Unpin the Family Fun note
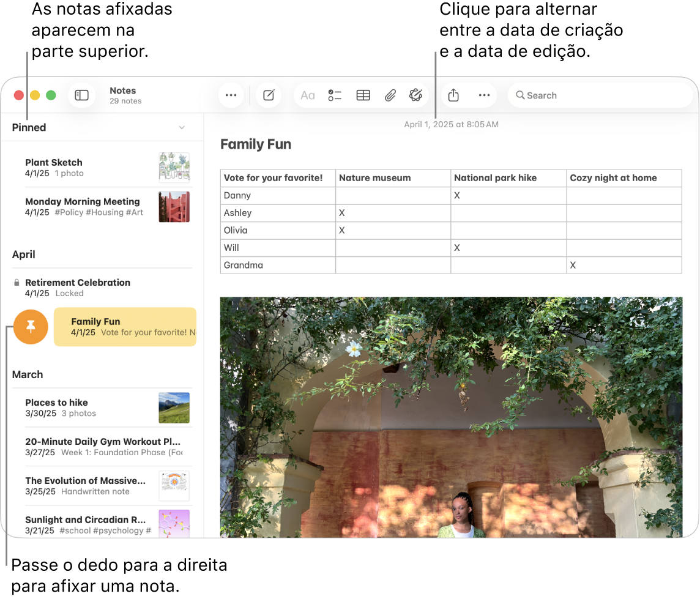700x599 pixels. [31, 327]
